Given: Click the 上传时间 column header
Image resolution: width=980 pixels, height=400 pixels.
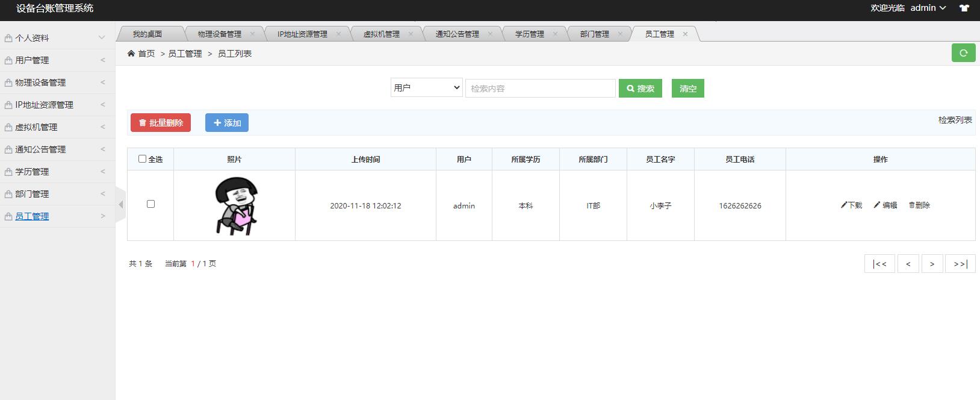Looking at the screenshot, I should click(x=365, y=159).
